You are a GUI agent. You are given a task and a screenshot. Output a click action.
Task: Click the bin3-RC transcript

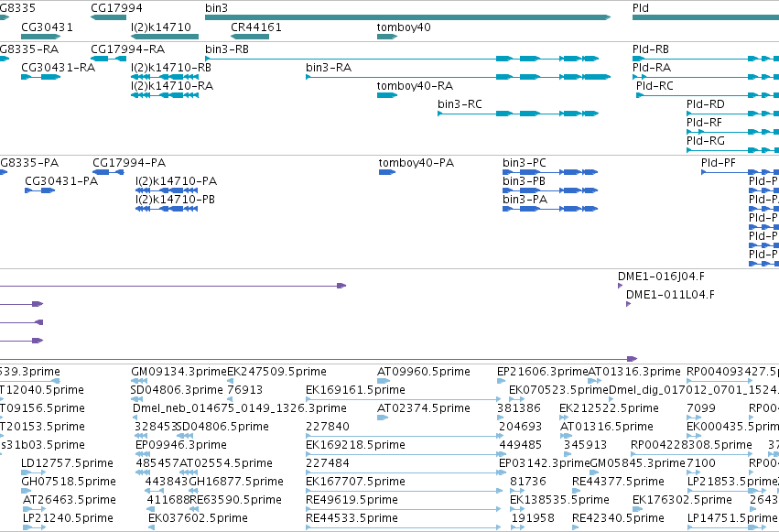click(518, 114)
